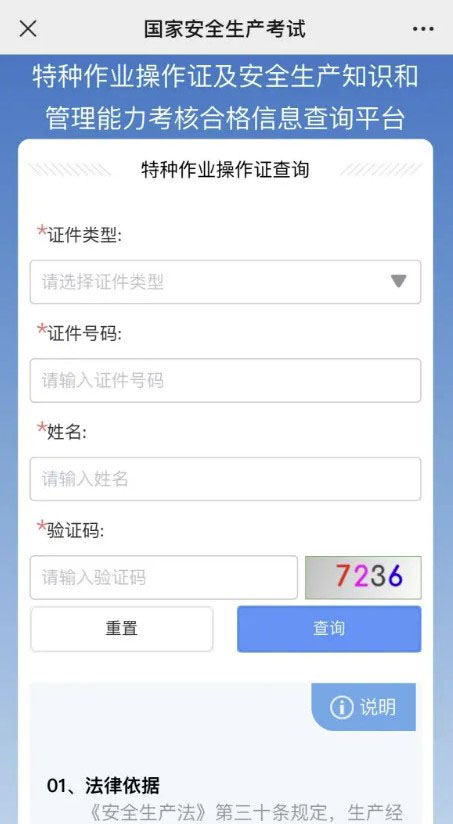Close the page with the X icon
Viewport: 453px width, 824px height.
coord(28,29)
